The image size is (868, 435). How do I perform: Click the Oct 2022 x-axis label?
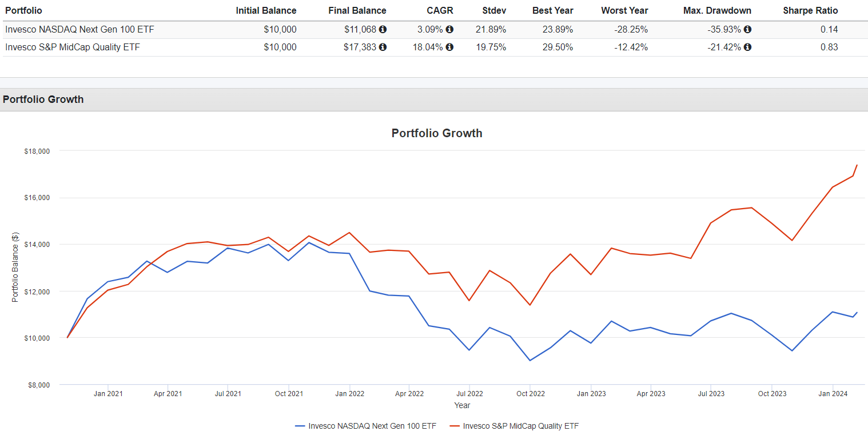point(531,394)
